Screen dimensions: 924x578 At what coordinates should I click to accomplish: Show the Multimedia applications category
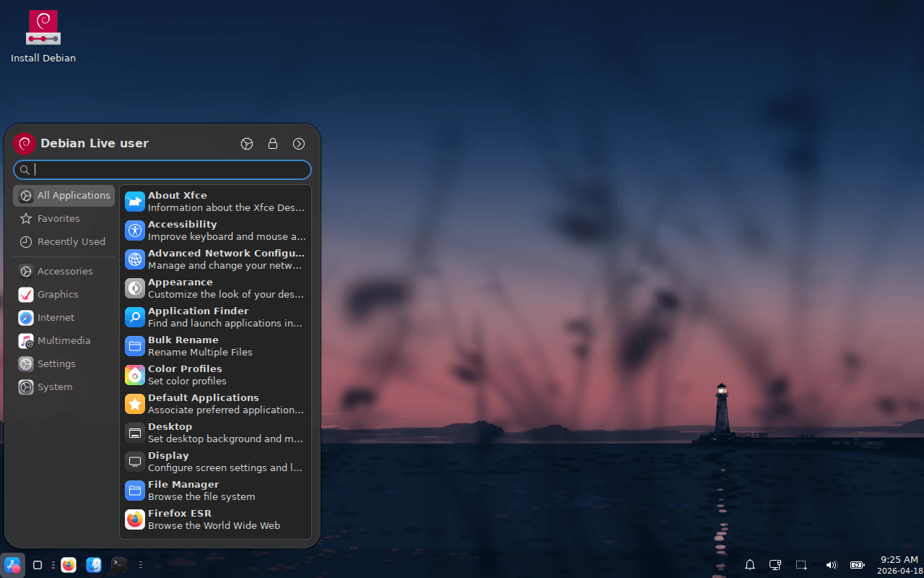click(x=64, y=340)
